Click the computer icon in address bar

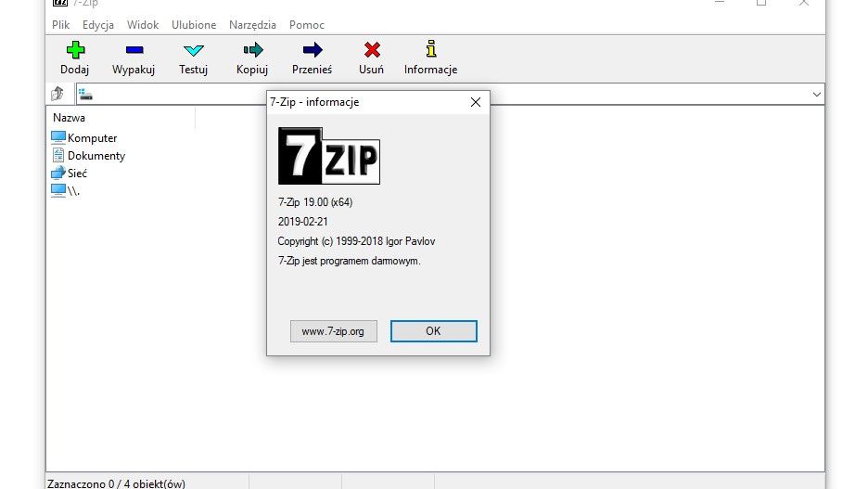(85, 95)
